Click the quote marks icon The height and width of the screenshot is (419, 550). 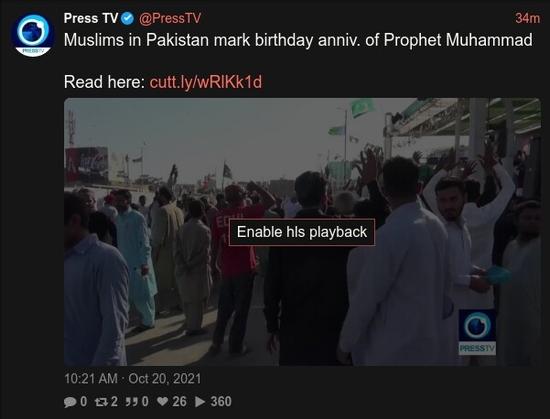click(132, 402)
